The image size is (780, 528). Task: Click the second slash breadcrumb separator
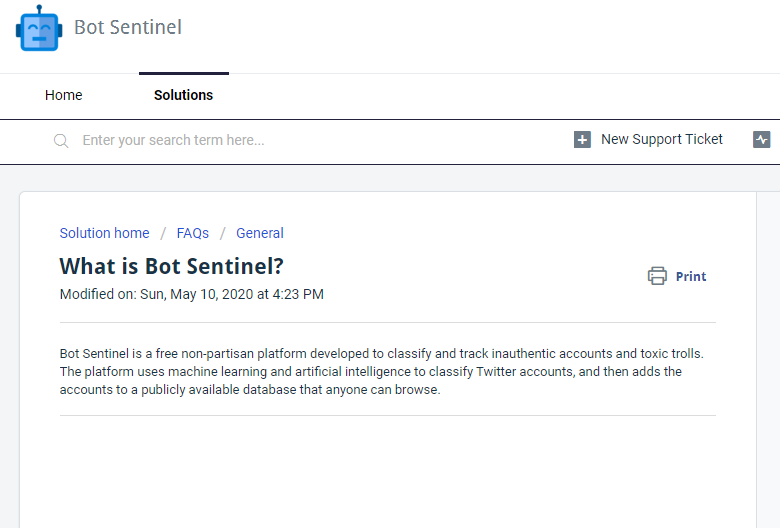point(223,233)
